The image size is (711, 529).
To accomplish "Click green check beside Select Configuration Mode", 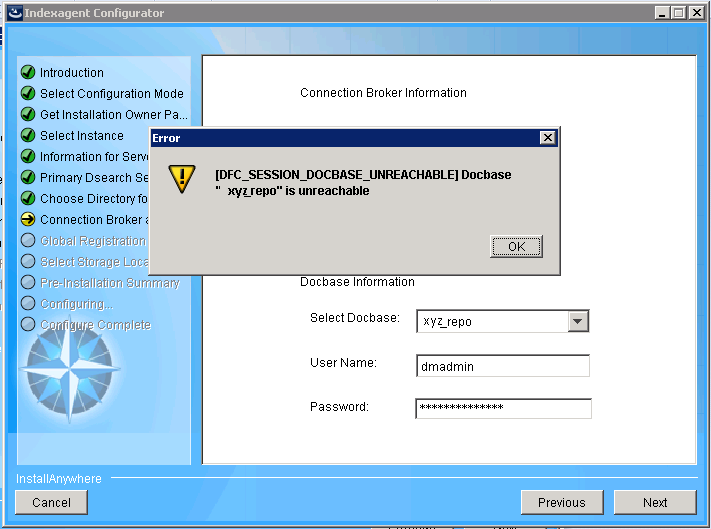I will tap(28, 93).
